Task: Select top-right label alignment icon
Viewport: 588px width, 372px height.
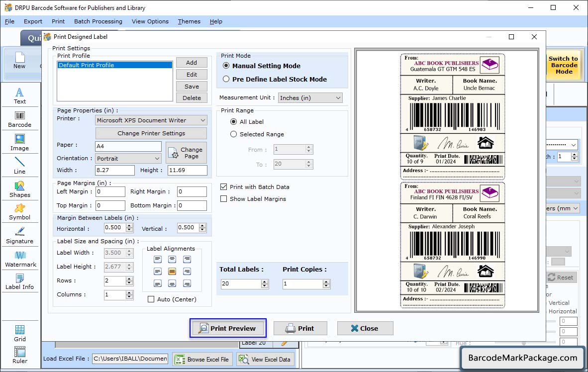Action: point(187,259)
